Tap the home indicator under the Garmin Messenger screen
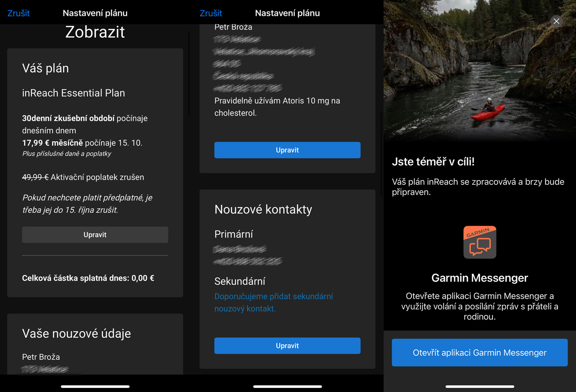Image resolution: width=576 pixels, height=392 pixels. [x=480, y=387]
